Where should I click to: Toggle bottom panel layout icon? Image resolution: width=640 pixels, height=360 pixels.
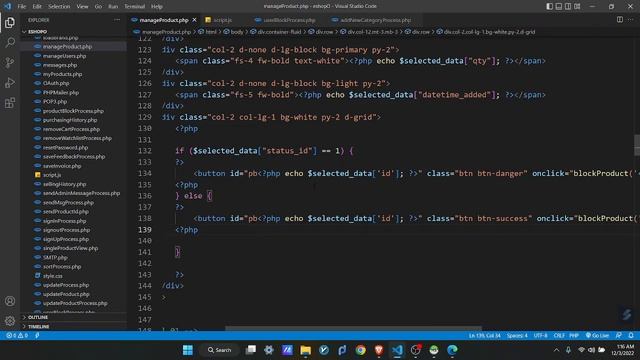(559, 6)
